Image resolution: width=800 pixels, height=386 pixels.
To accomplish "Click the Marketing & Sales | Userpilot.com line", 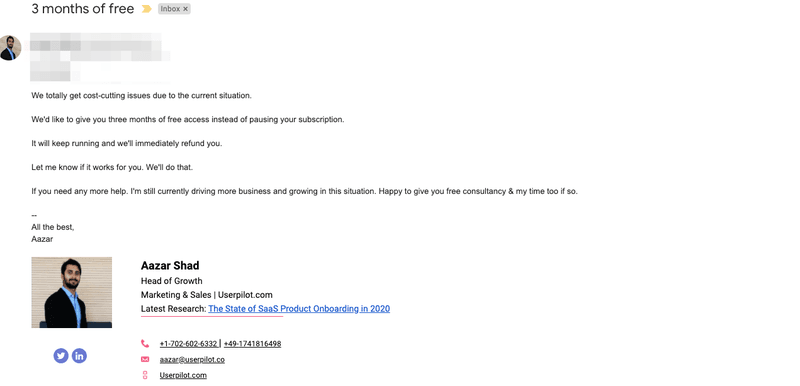I will (207, 295).
